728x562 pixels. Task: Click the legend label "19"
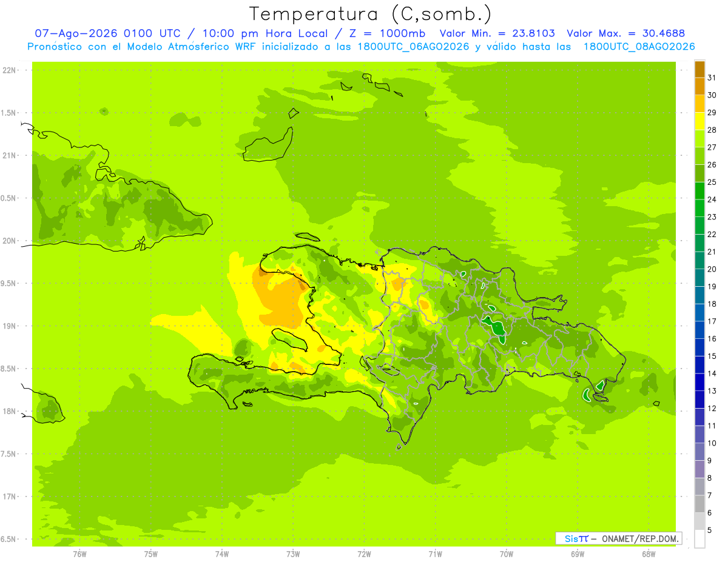pyautogui.click(x=712, y=287)
